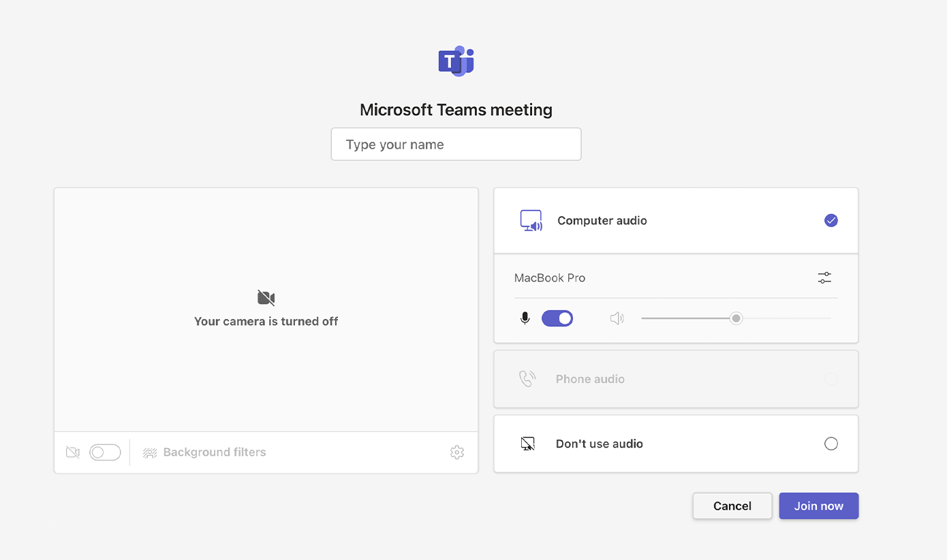
Task: Open device settings with the gear icon
Action: pyautogui.click(x=457, y=452)
